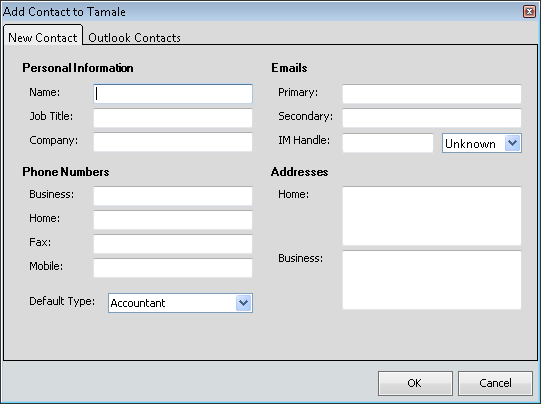
Task: Focus the Name input field
Action: (173, 93)
